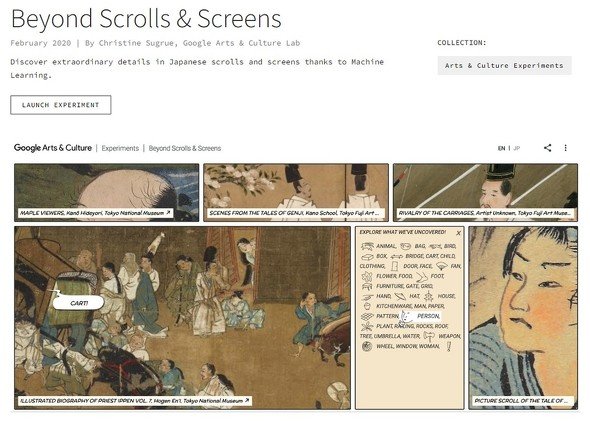The image size is (590, 421).
Task: Select the WEAPON axe icon
Action: 429,336
